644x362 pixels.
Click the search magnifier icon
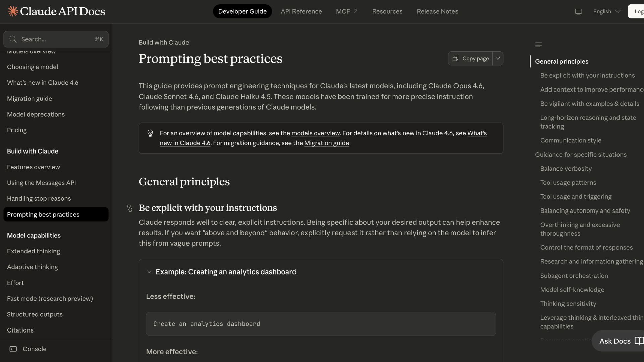tap(13, 39)
